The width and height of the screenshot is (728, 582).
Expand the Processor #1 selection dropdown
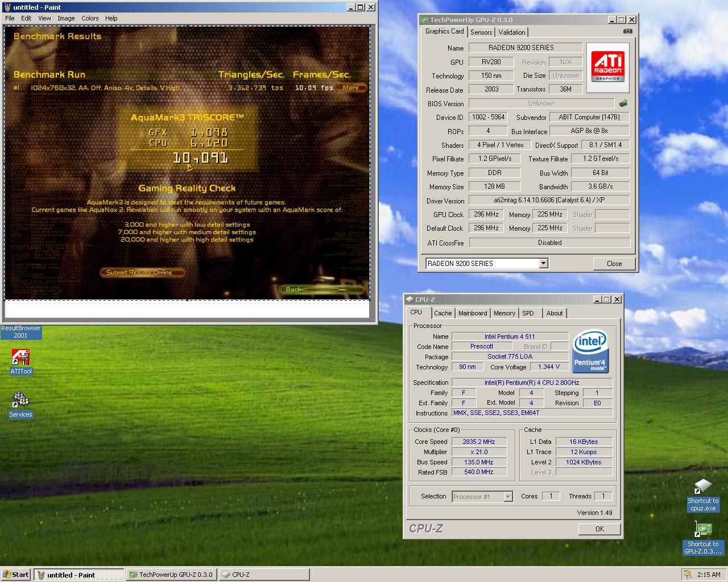pyautogui.click(x=508, y=497)
